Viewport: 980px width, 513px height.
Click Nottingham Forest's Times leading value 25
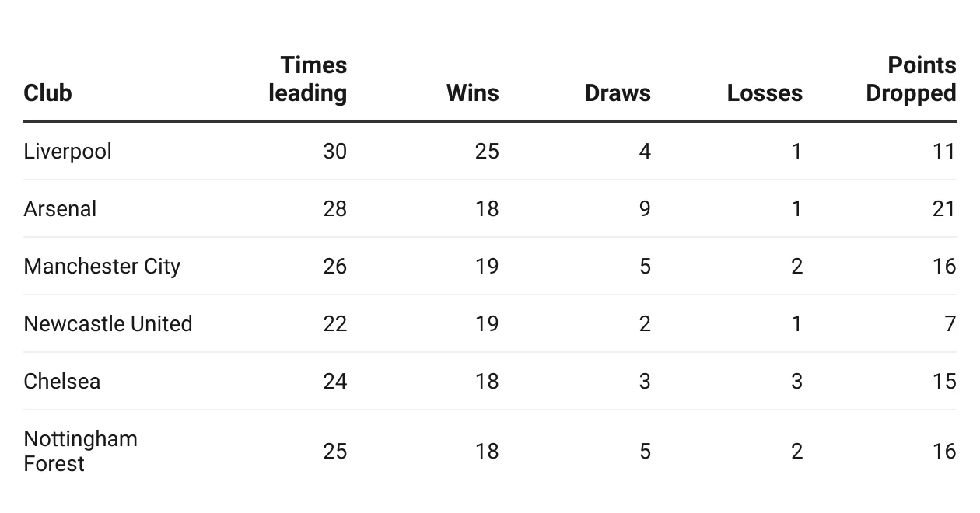pyautogui.click(x=334, y=451)
